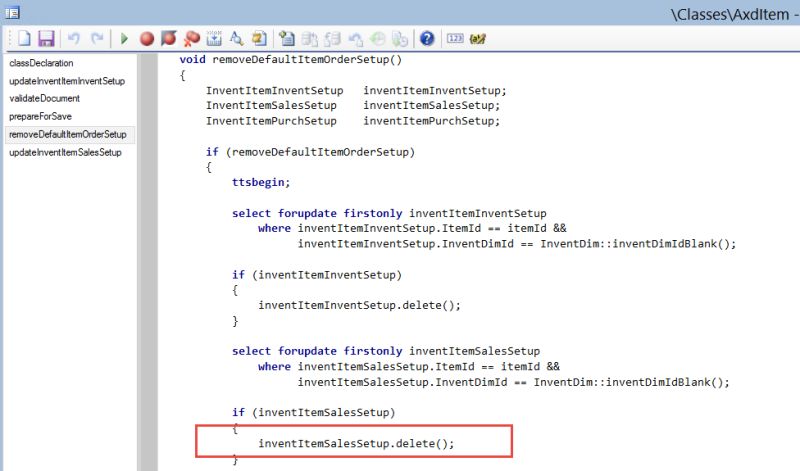Open Help via the blue question mark
This screenshot has height=471, width=800.
tap(427, 38)
